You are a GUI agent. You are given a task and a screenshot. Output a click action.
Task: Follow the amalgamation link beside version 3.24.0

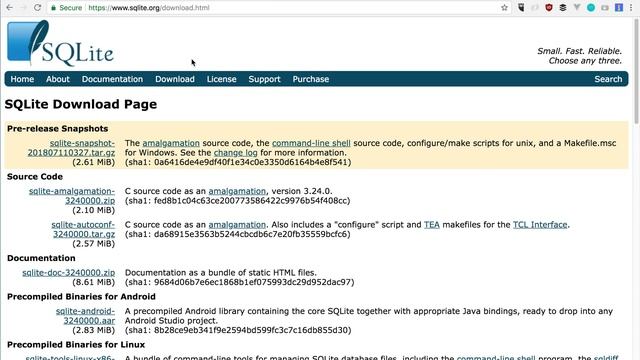(x=237, y=191)
